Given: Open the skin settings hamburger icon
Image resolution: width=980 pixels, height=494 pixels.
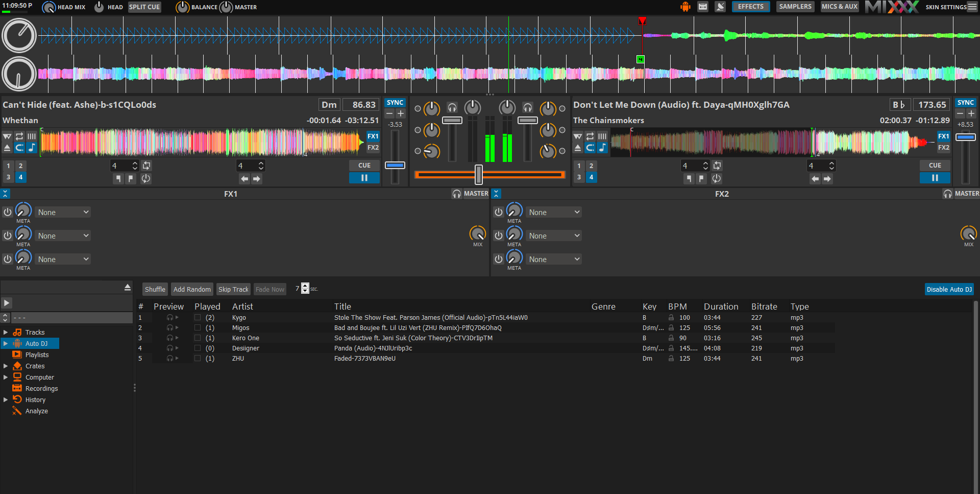Looking at the screenshot, I should 972,7.
